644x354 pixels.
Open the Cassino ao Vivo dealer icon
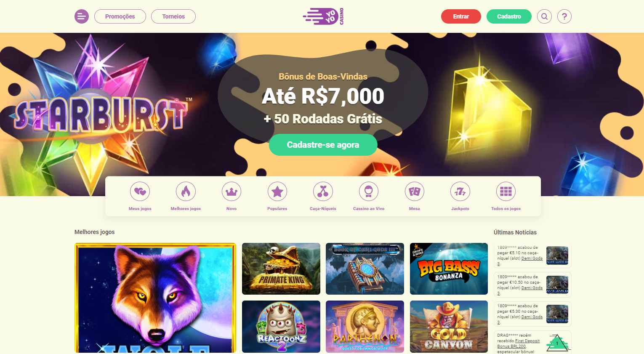(x=369, y=192)
